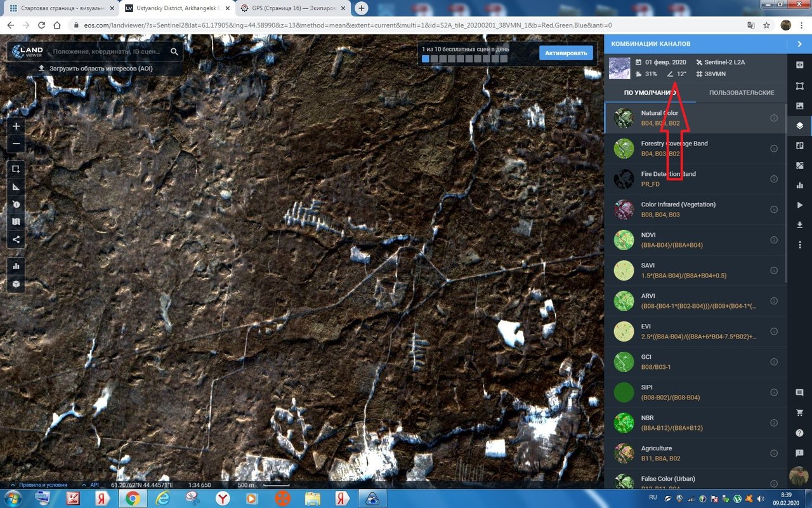
Task: Open the right sidebar AOI rectangle tool
Action: tap(799, 85)
